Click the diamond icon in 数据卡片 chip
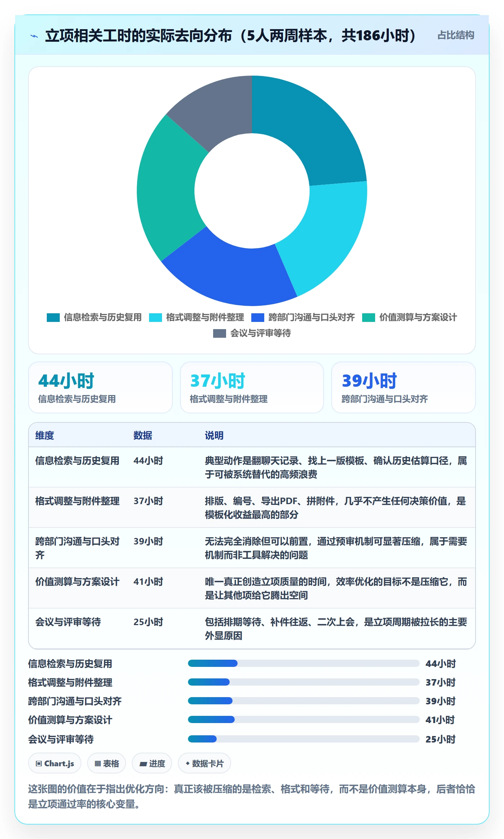The width and height of the screenshot is (504, 839). point(188,763)
